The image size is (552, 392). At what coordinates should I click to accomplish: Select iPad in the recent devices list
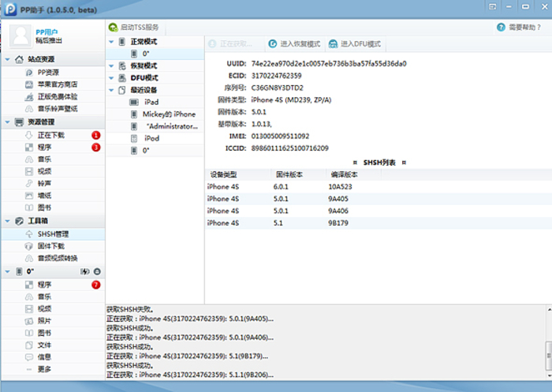(151, 103)
